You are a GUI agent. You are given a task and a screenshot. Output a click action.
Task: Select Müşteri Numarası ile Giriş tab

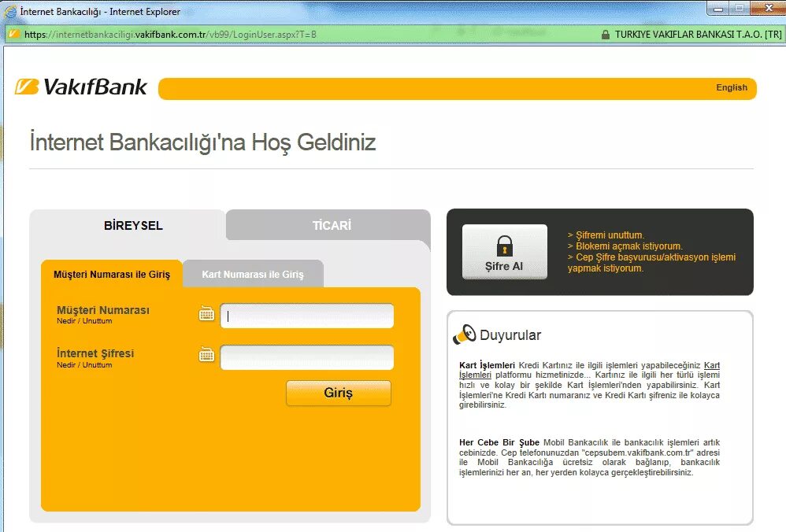click(x=112, y=274)
